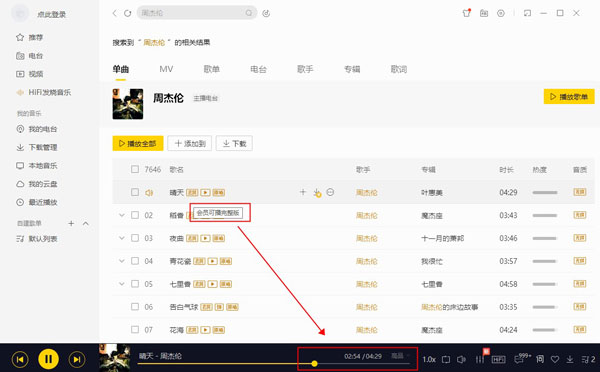The width and height of the screenshot is (600, 372).
Task: Skip to the previous track
Action: (20, 359)
